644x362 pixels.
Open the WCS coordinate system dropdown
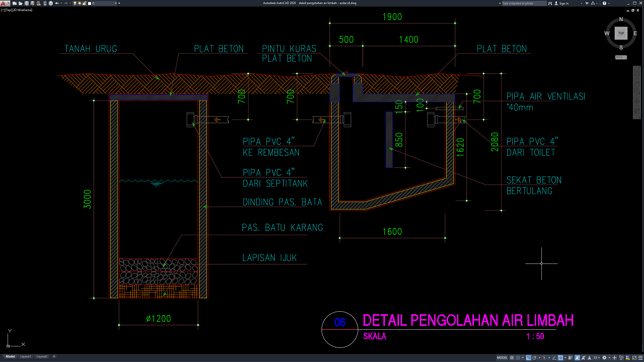pyautogui.click(x=621, y=57)
